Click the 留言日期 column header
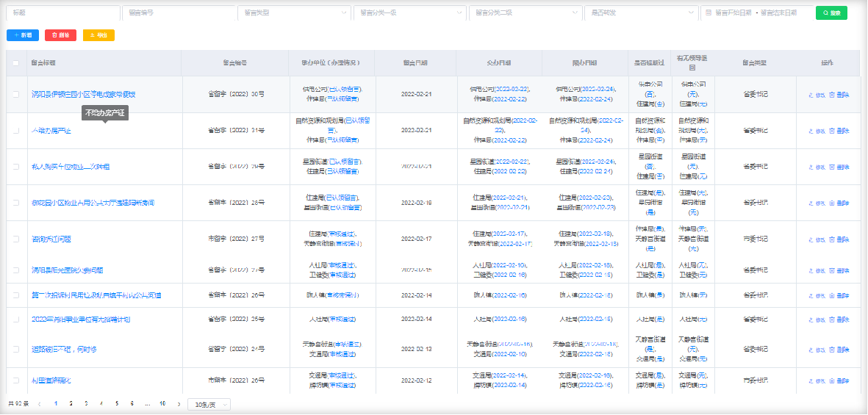The image size is (868, 415). (x=415, y=63)
